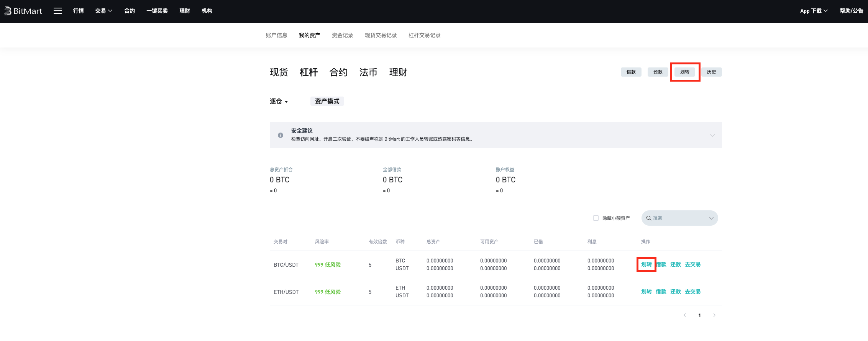Go to the next page arrow
The width and height of the screenshot is (868, 341).
pos(714,315)
